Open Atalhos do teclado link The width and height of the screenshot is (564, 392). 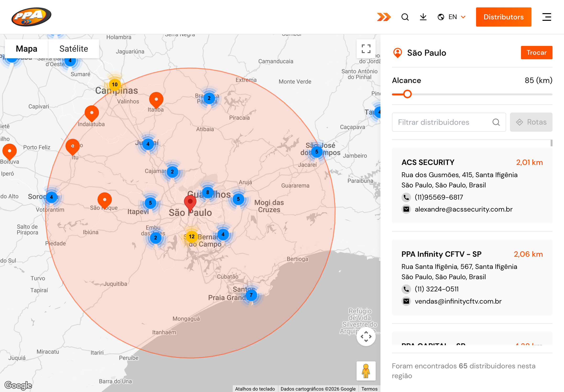pyautogui.click(x=255, y=389)
